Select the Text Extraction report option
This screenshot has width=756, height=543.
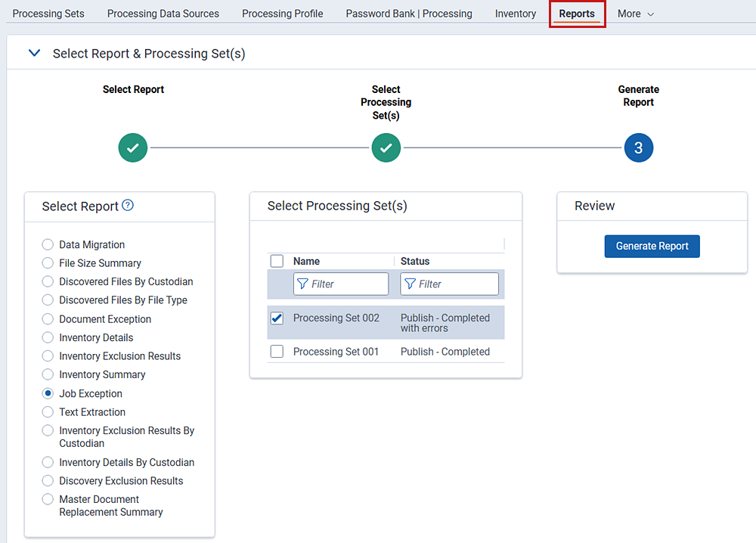pos(48,412)
